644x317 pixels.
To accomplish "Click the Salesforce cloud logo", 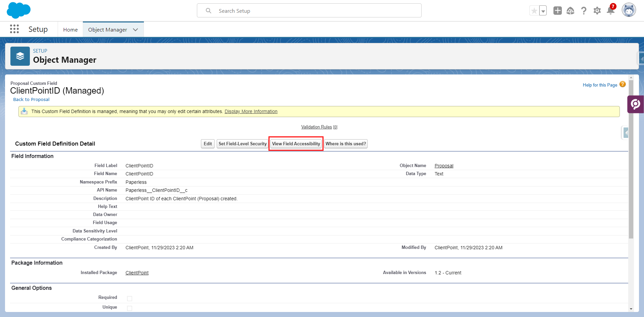I will click(x=18, y=10).
